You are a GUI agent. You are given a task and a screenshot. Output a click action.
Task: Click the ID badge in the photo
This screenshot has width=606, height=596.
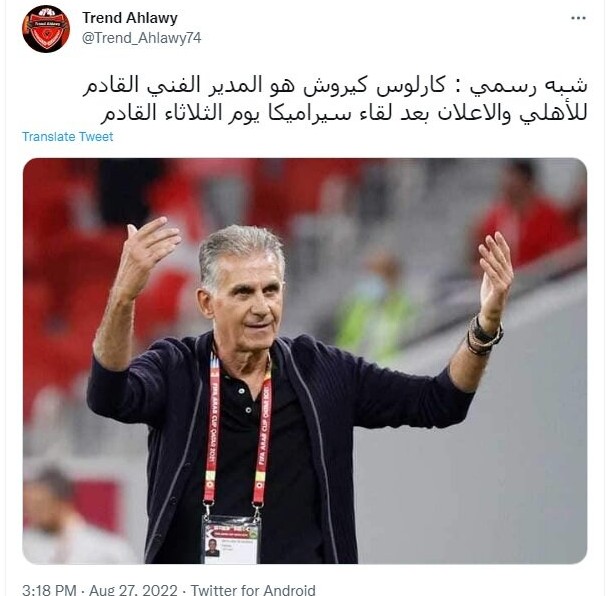click(231, 540)
